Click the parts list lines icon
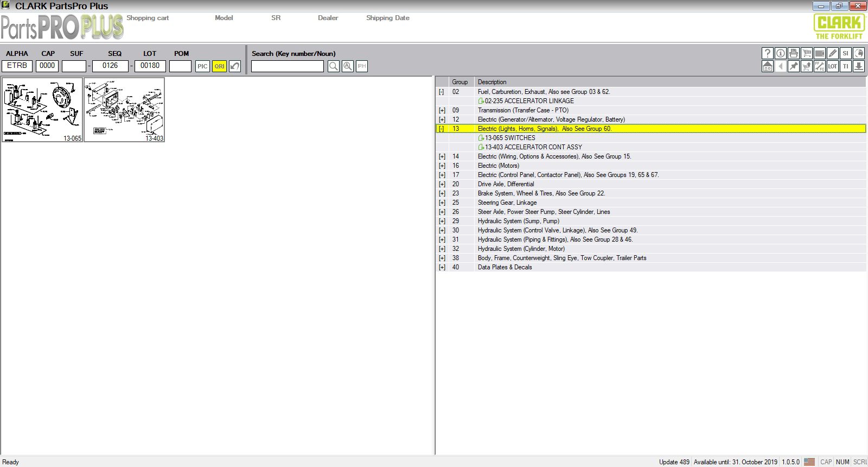This screenshot has width=868, height=467. click(x=820, y=53)
